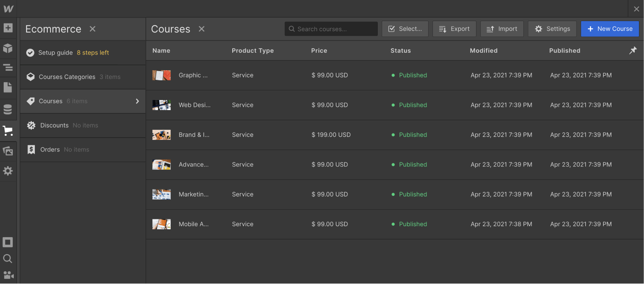Screen dimensions: 644x284
Task: Select Discounts in Ecommerce panel
Action: [x=83, y=125]
